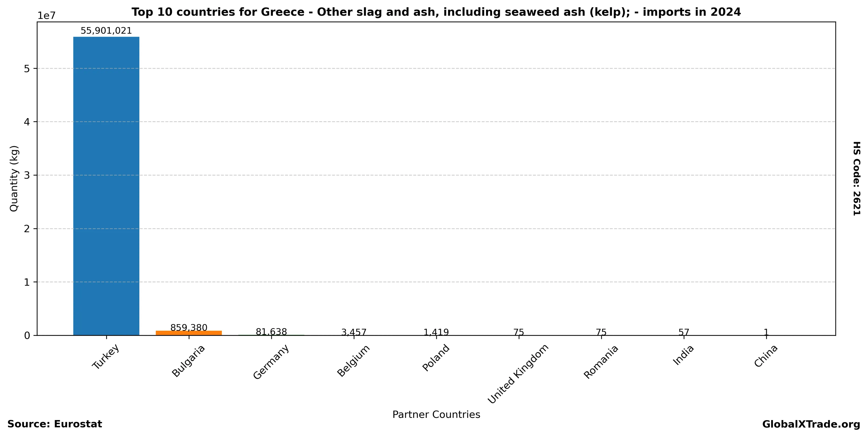Select the United Kingdom axis label
This screenshot has width=868, height=437.
(518, 373)
